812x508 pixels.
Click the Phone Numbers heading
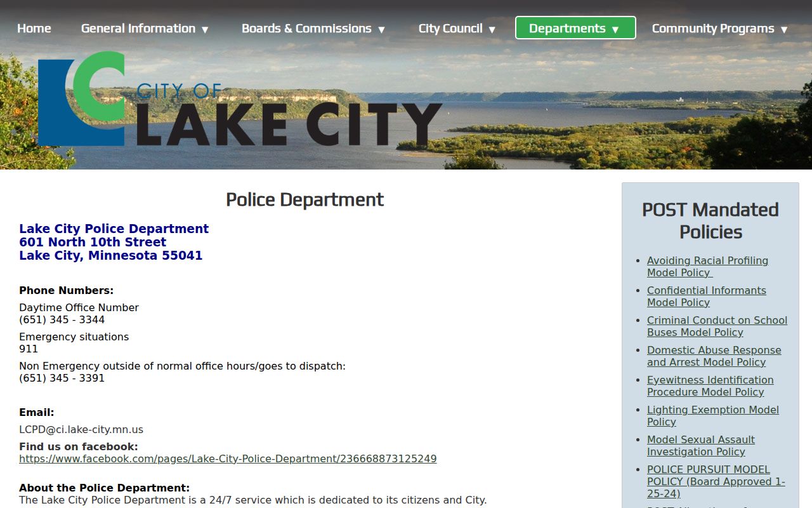click(66, 290)
